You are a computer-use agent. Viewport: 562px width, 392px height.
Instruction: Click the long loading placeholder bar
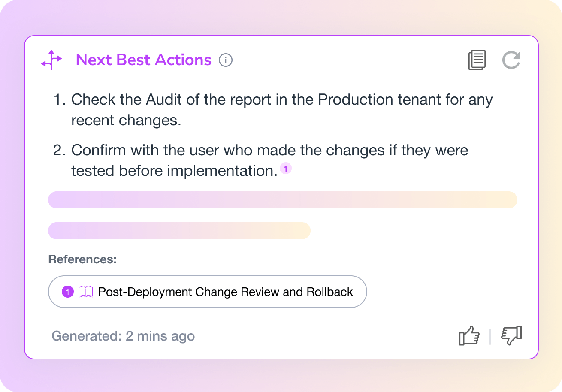pos(282,200)
